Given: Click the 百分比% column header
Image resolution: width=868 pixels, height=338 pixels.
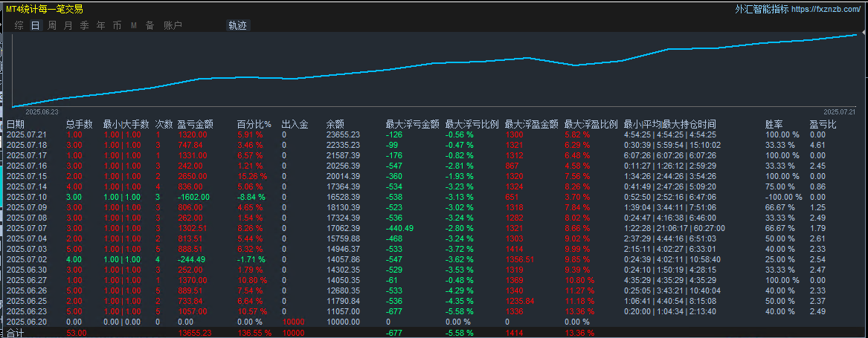Looking at the screenshot, I should click(254, 125).
